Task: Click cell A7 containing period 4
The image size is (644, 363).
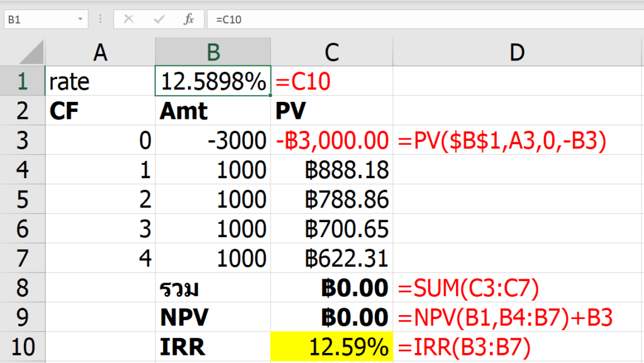Action: tap(100, 259)
